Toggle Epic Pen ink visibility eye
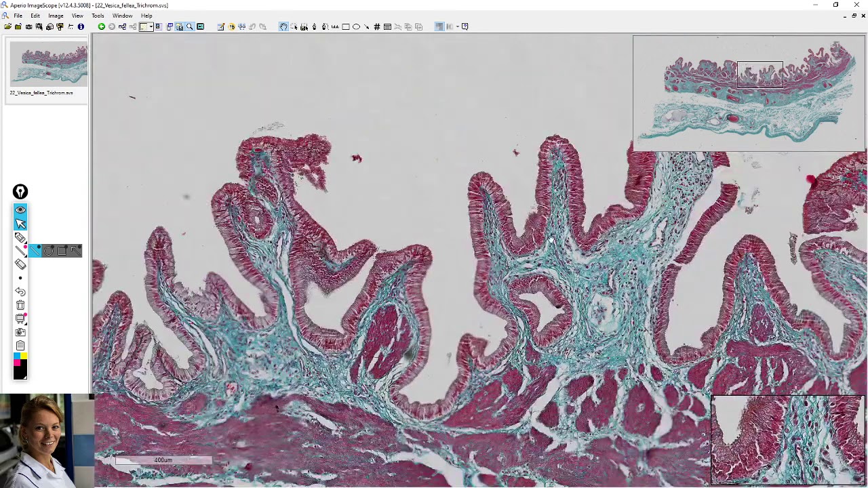This screenshot has width=868, height=488. (20, 209)
